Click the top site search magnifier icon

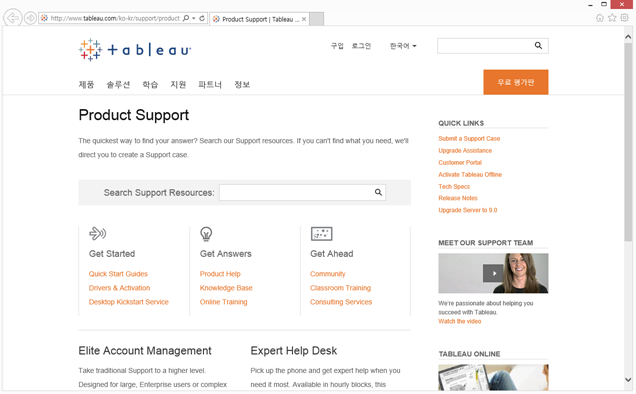coord(538,45)
